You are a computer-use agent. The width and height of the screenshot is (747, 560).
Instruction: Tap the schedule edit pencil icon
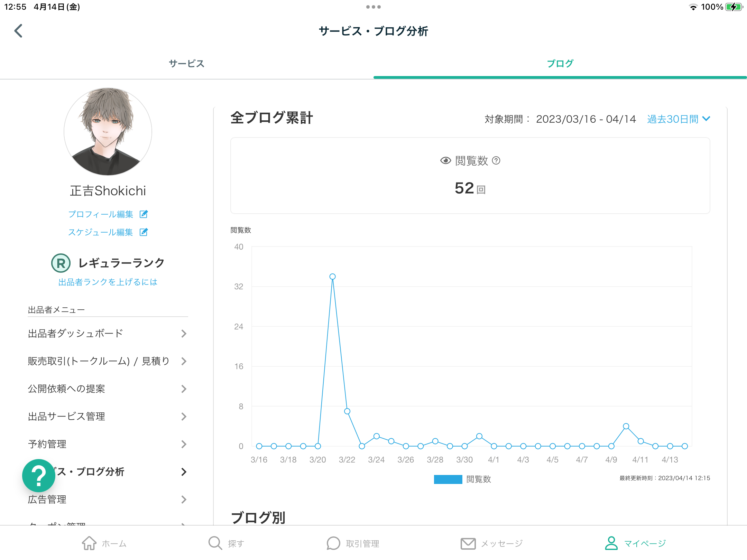coord(144,232)
